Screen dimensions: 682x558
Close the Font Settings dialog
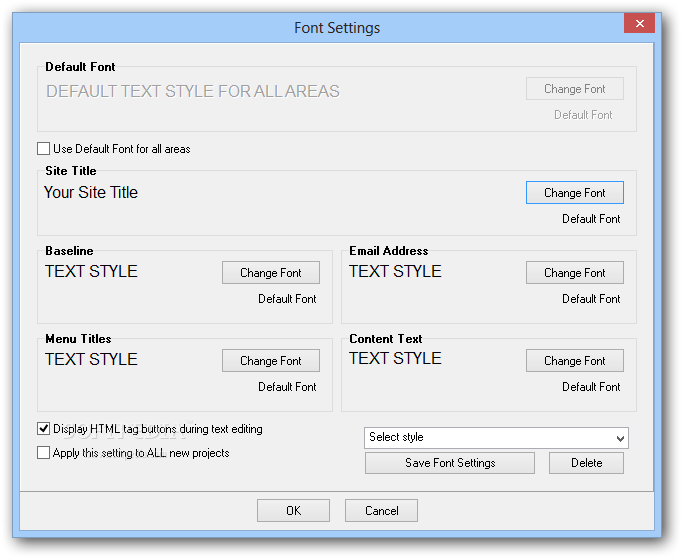[639, 23]
